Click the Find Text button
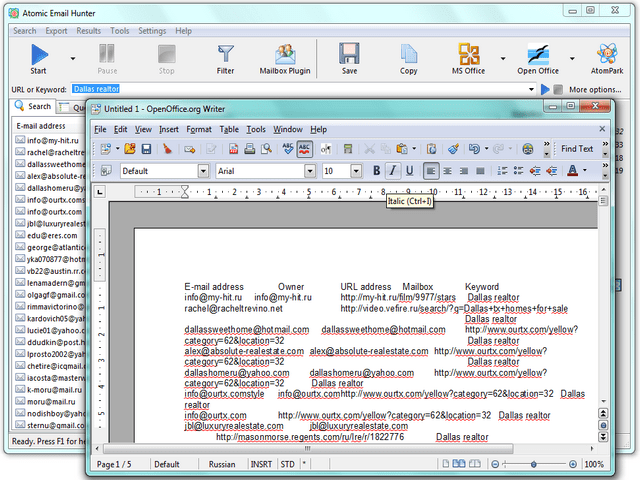This screenshot has width=640, height=480. [577, 149]
